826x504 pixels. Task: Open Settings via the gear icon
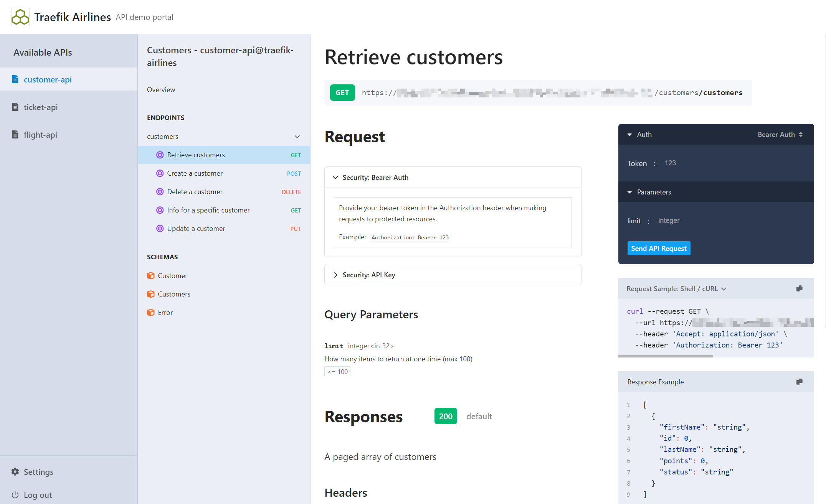15,472
